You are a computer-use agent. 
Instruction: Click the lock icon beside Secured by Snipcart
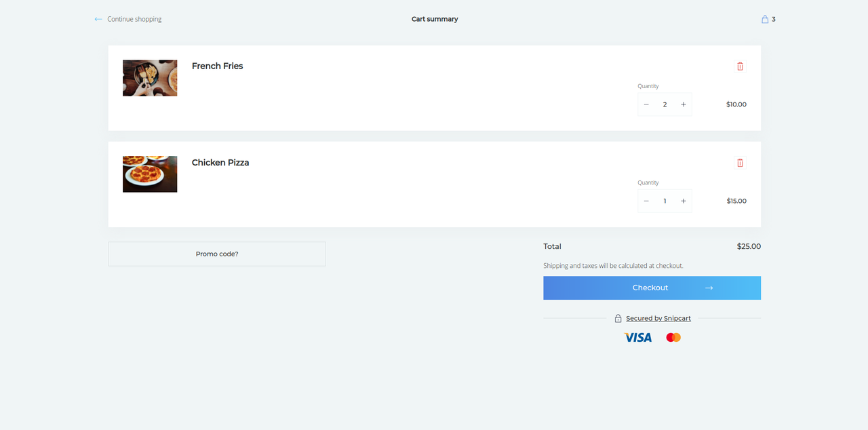point(618,318)
